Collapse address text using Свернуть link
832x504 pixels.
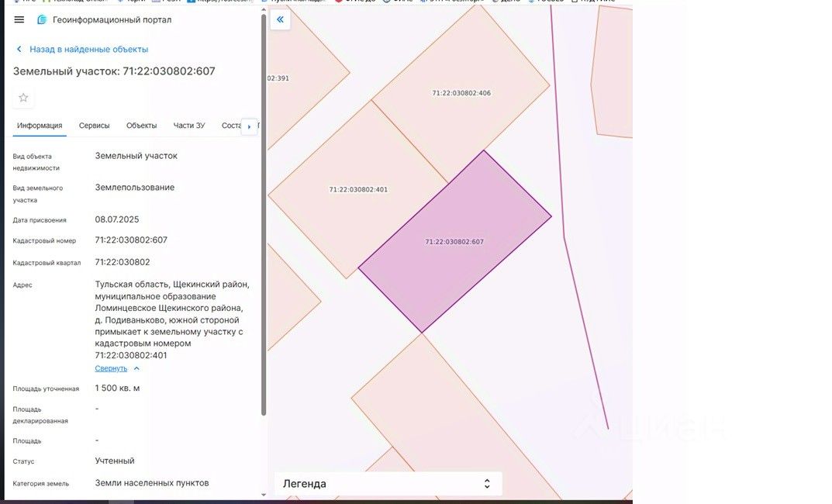coord(111,368)
